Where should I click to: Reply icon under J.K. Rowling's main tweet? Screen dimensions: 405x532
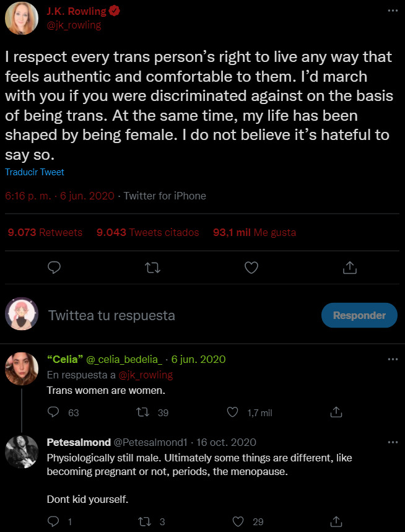coord(54,268)
